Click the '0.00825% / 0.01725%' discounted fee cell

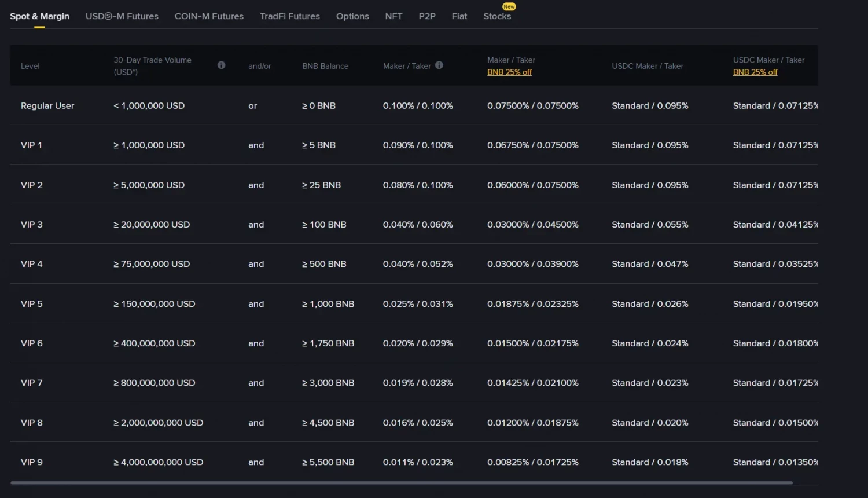(x=533, y=462)
